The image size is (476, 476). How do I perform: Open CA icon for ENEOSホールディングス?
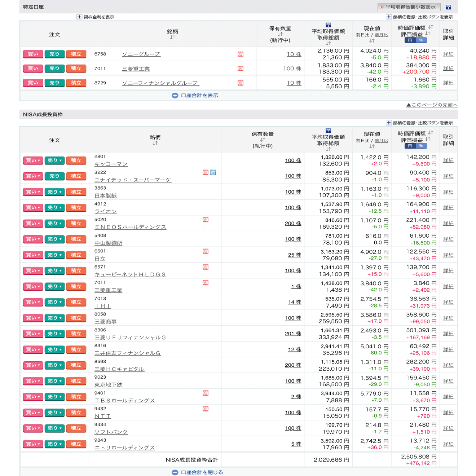coord(206,220)
